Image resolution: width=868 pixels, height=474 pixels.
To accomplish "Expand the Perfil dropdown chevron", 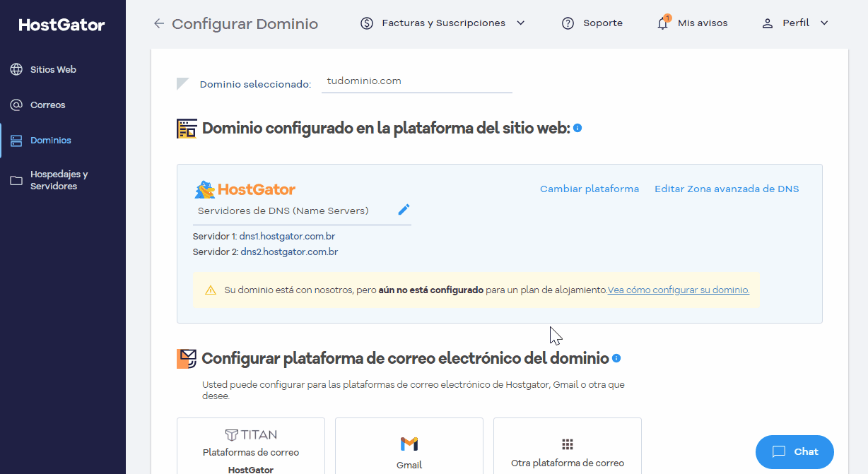I will pyautogui.click(x=824, y=23).
